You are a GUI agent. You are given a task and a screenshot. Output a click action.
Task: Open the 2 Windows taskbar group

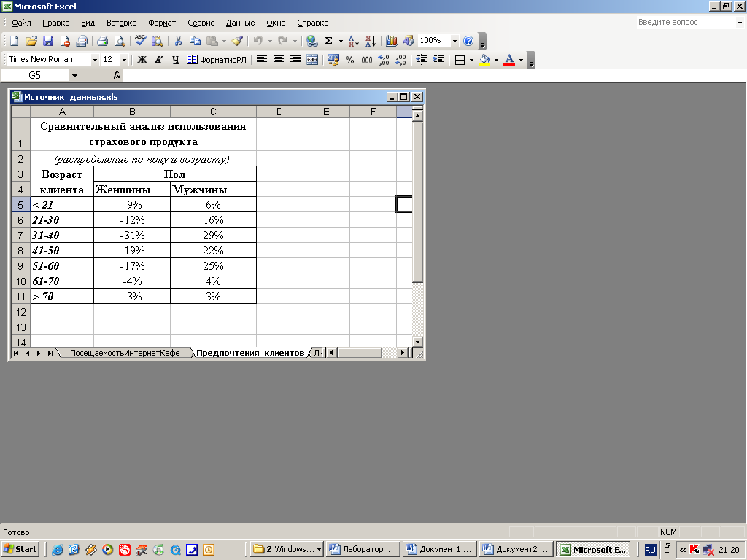click(x=287, y=549)
